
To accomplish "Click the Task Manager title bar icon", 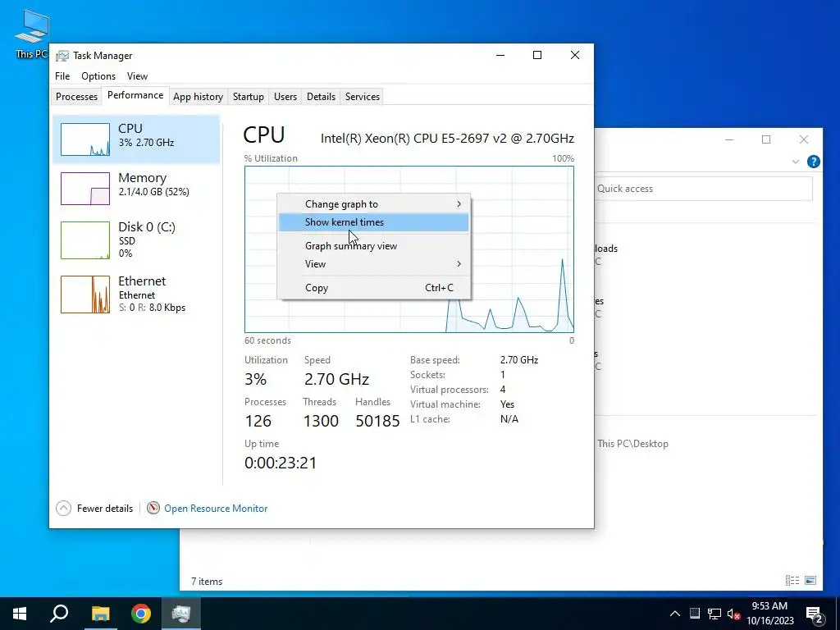I will point(62,56).
